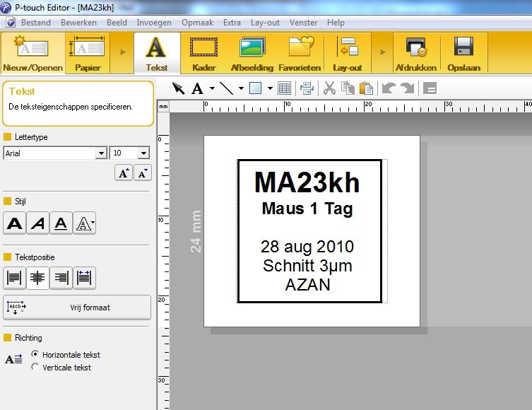Toggle italic text style
This screenshot has height=410, width=532.
(38, 224)
